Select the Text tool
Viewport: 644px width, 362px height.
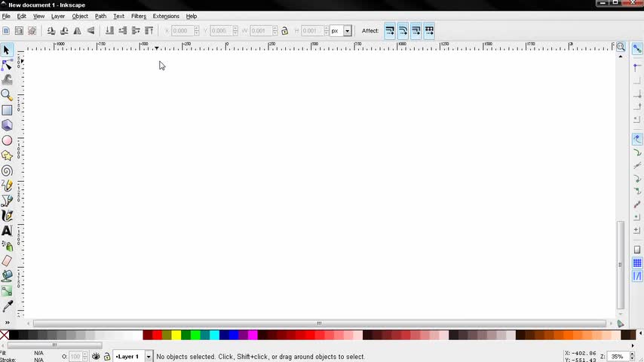7,231
